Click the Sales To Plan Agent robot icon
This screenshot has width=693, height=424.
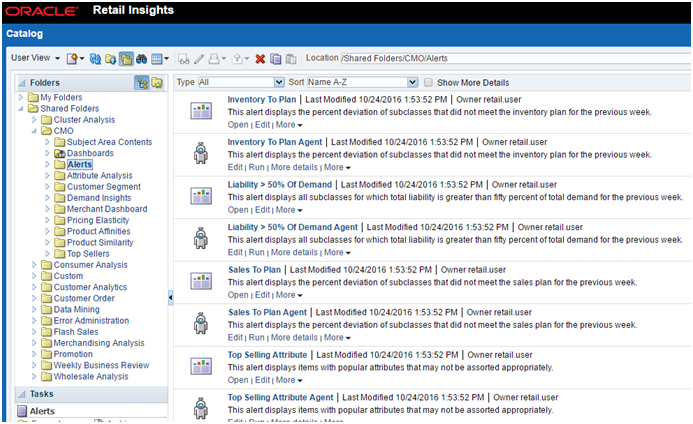[x=201, y=323]
